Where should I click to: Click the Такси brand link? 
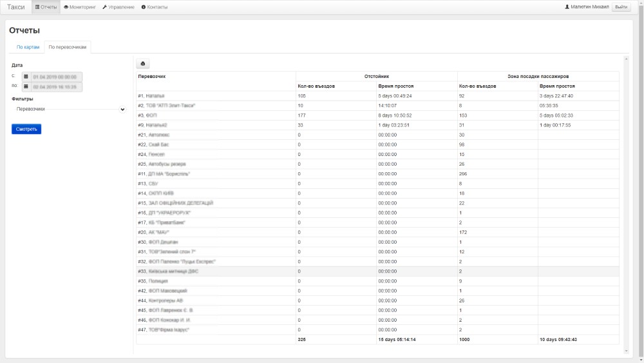click(16, 7)
